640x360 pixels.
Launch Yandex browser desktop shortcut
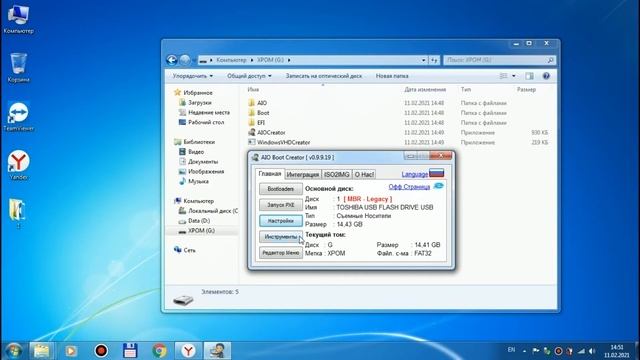(x=18, y=165)
